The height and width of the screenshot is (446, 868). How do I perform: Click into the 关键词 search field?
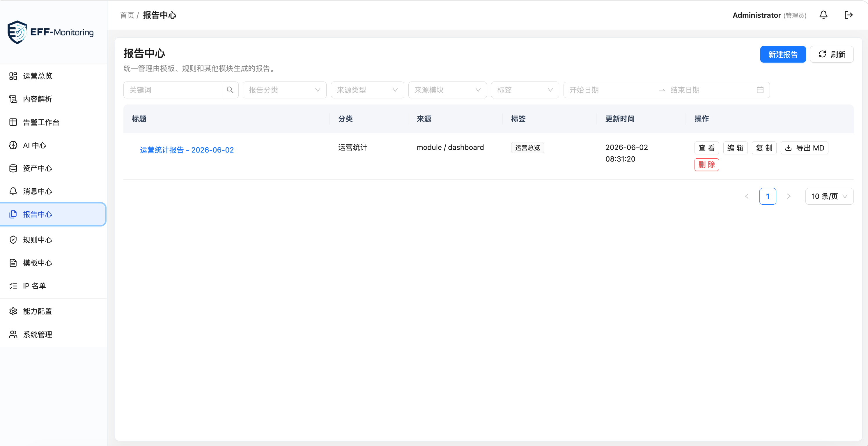(x=173, y=90)
